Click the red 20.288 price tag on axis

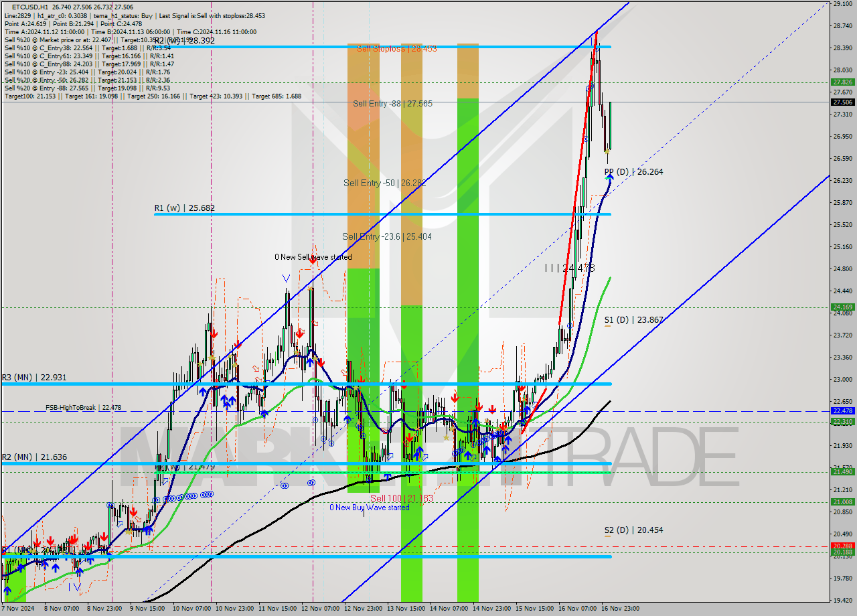[x=842, y=546]
